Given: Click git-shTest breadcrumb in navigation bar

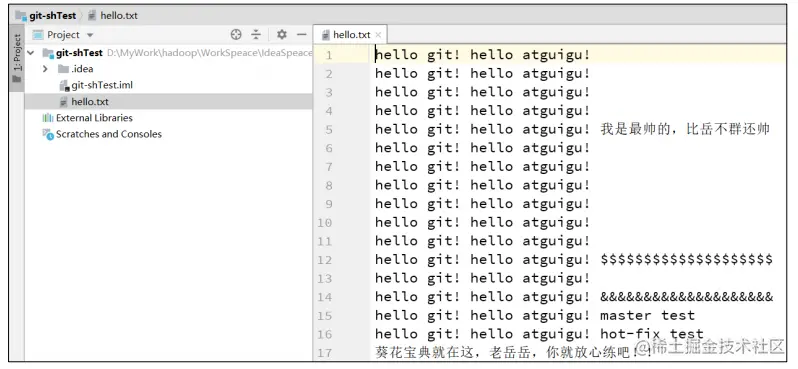Looking at the screenshot, I should coord(52,15).
